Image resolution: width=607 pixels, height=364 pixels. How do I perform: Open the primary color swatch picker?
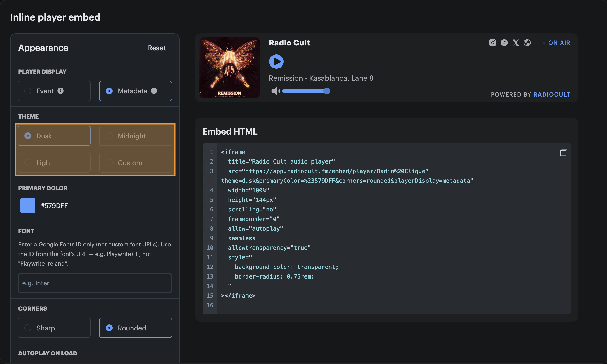(x=28, y=205)
